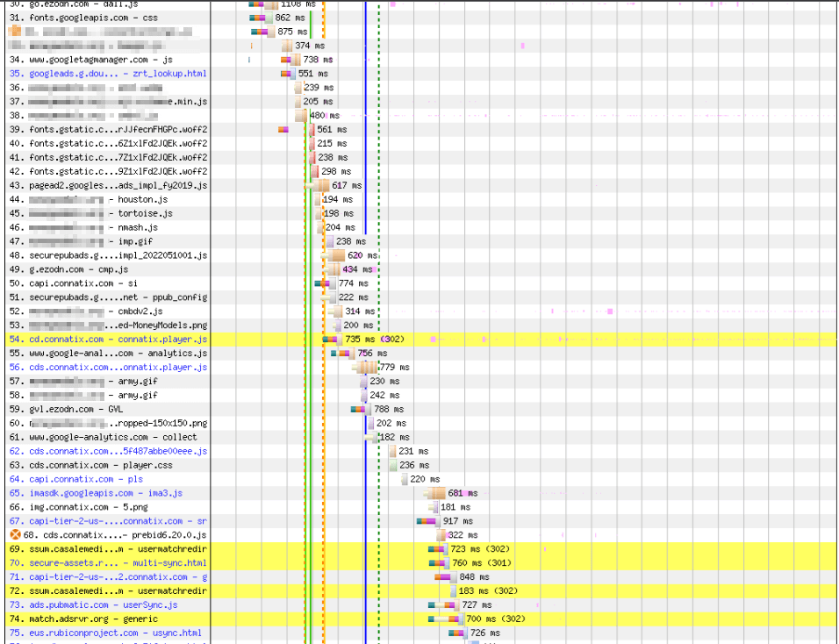Click the 779 ms bar on row 56
This screenshot has width=839, height=644.
coord(364,367)
